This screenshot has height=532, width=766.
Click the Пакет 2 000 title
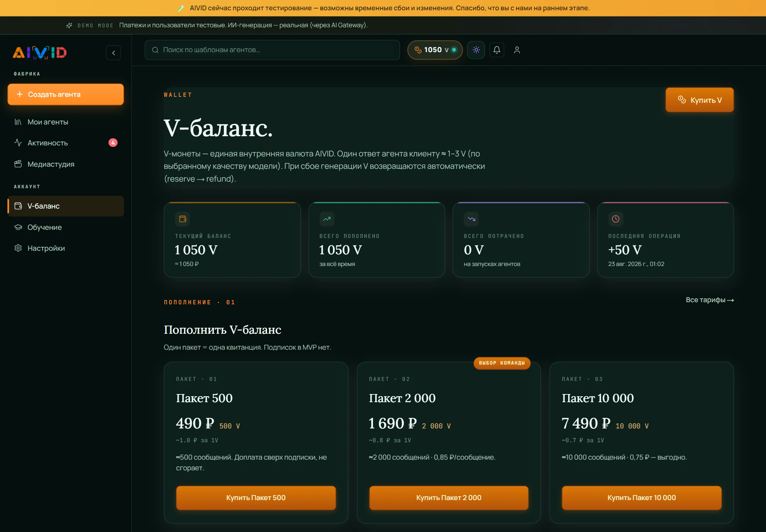[x=402, y=398]
